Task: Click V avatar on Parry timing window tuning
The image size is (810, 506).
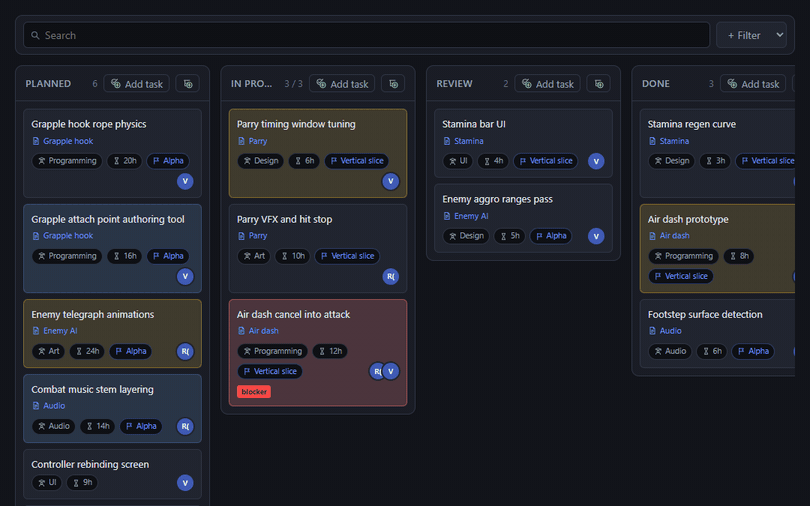Action: tap(391, 181)
